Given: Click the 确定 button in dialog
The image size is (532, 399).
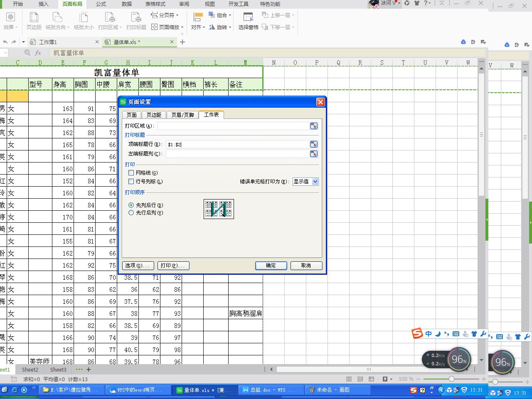Looking at the screenshot, I should click(271, 266).
